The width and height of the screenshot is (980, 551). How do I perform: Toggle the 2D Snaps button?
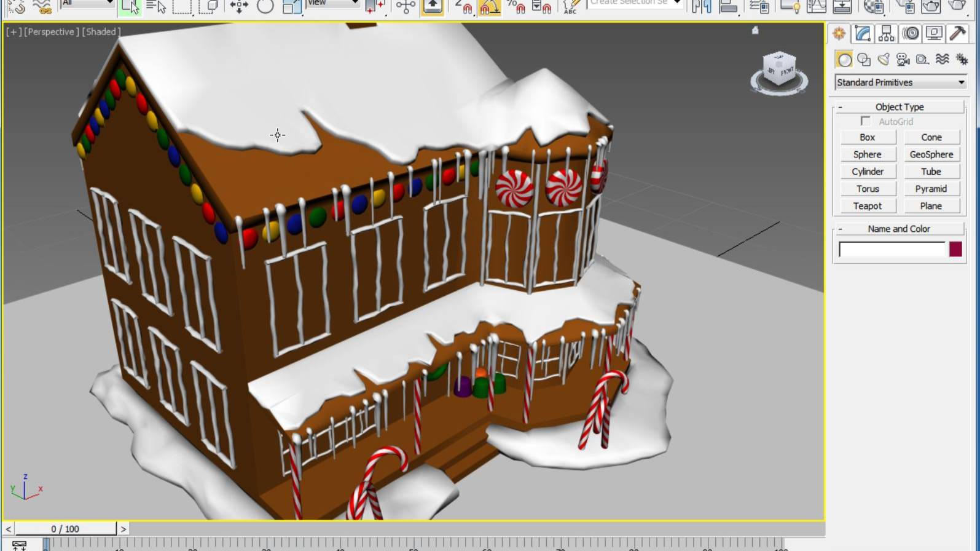[x=464, y=6]
